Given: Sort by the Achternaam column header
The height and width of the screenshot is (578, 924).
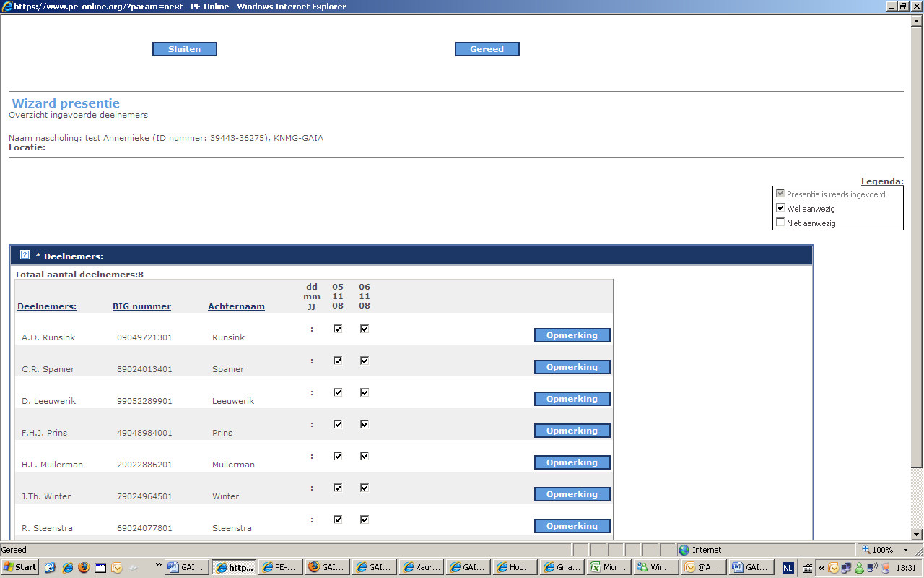Looking at the screenshot, I should [236, 306].
